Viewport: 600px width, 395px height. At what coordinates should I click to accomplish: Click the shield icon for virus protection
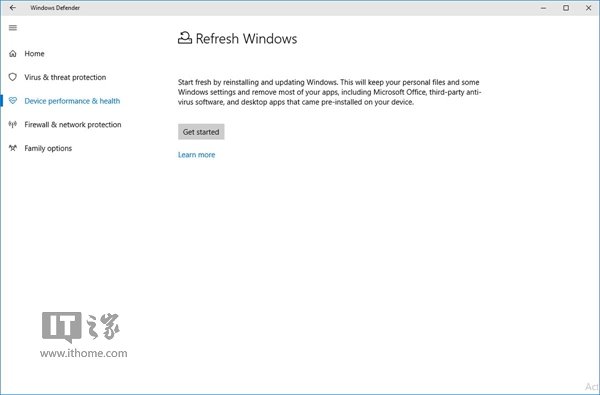click(13, 77)
